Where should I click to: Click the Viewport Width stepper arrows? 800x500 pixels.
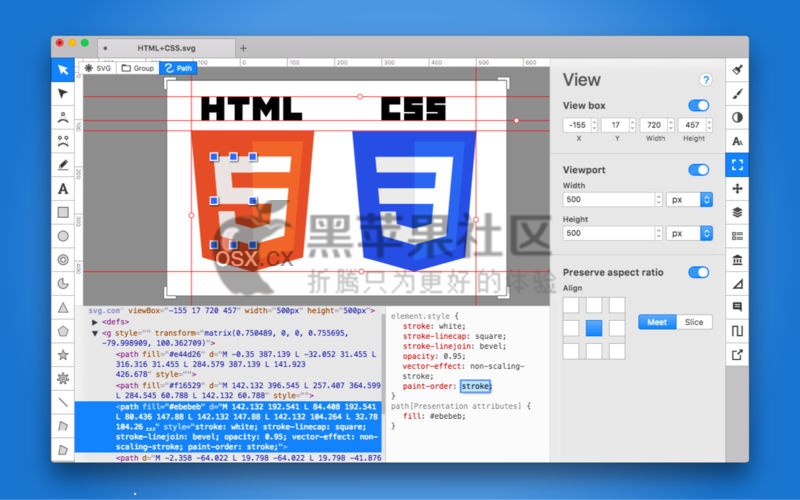click(x=659, y=199)
